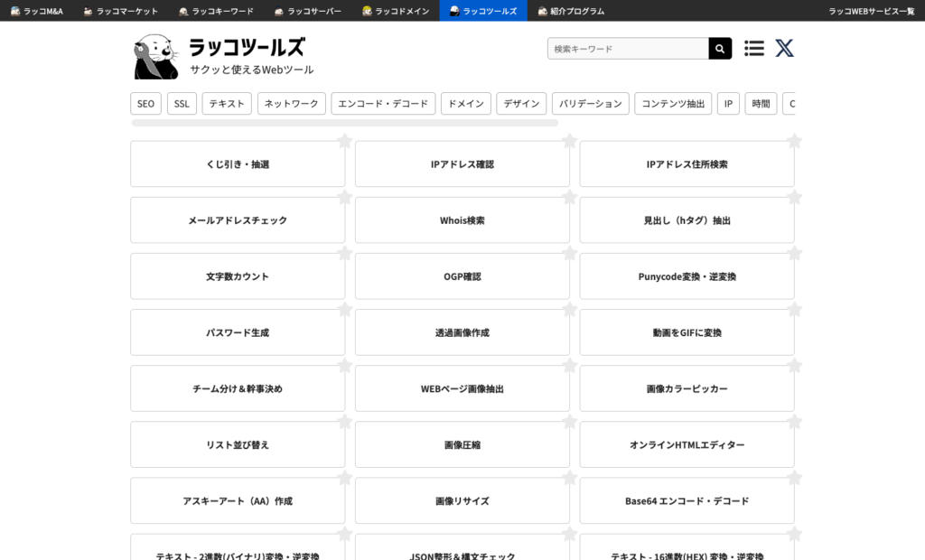Favorite star on Whois検索 card
This screenshot has height=560, width=925.
coord(569,197)
